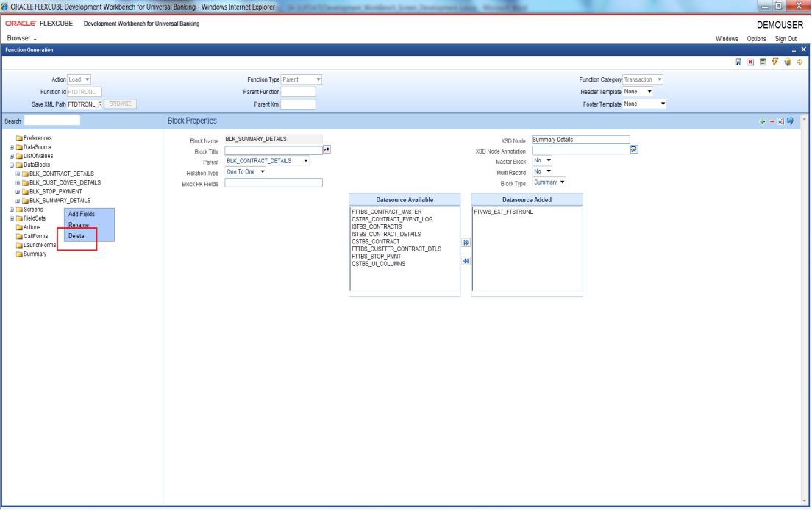Click the Block Title lookup icon
812x511 pixels.
[x=327, y=150]
